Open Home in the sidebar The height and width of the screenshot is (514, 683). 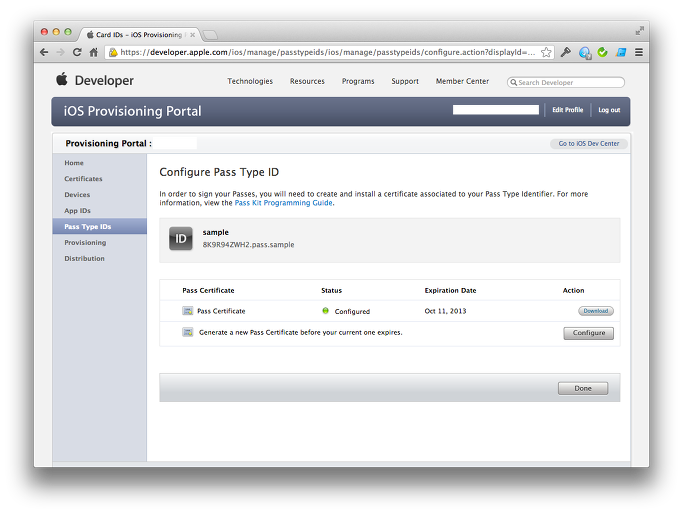coord(74,163)
